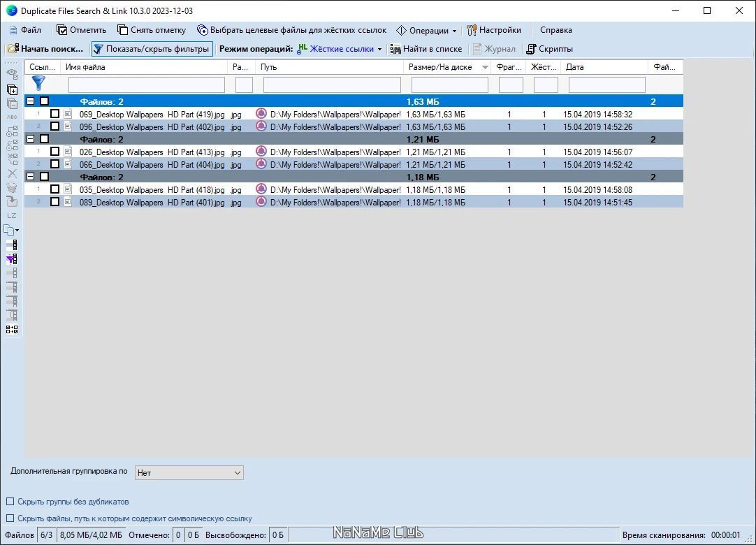
Task: Check the 1,21 МБ group header checkbox
Action: tap(44, 139)
